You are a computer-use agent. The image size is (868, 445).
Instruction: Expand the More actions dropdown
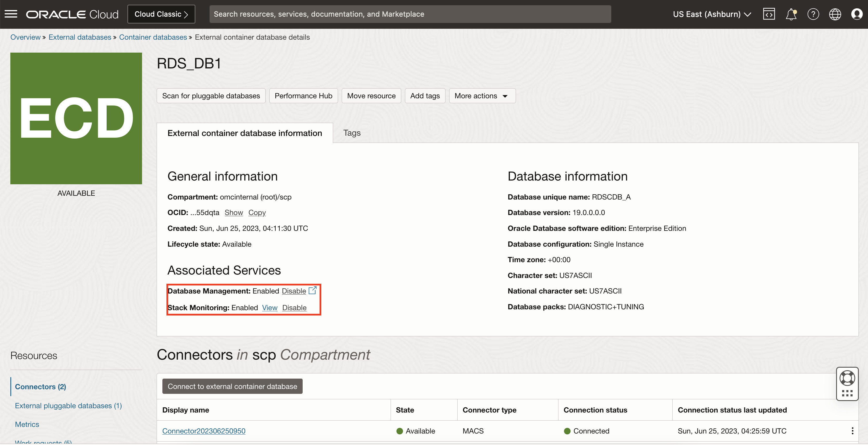point(482,96)
